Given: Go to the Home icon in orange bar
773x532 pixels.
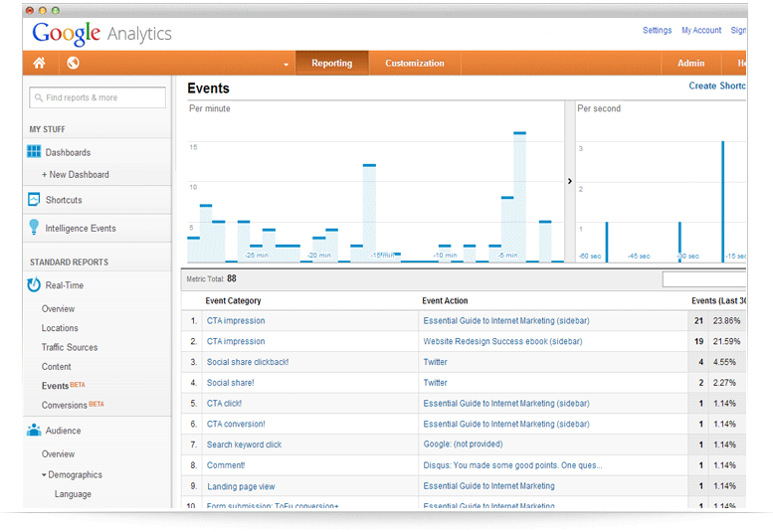Looking at the screenshot, I should 39,63.
